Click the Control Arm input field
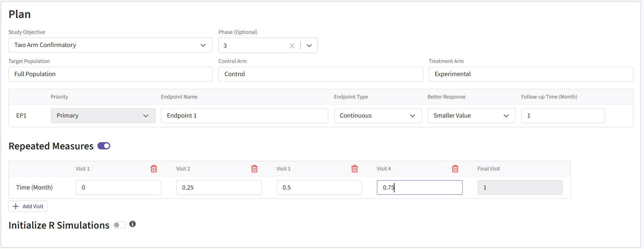This screenshot has width=644, height=249. [x=320, y=74]
